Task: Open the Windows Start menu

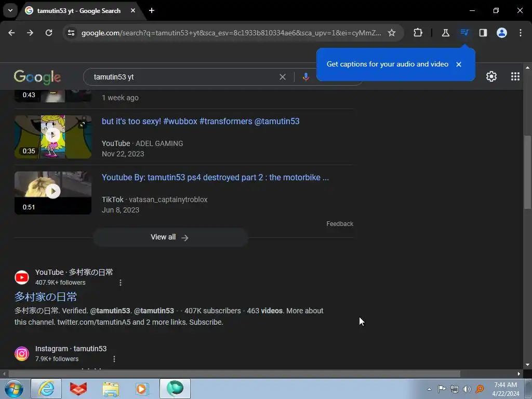Action: pyautogui.click(x=14, y=389)
